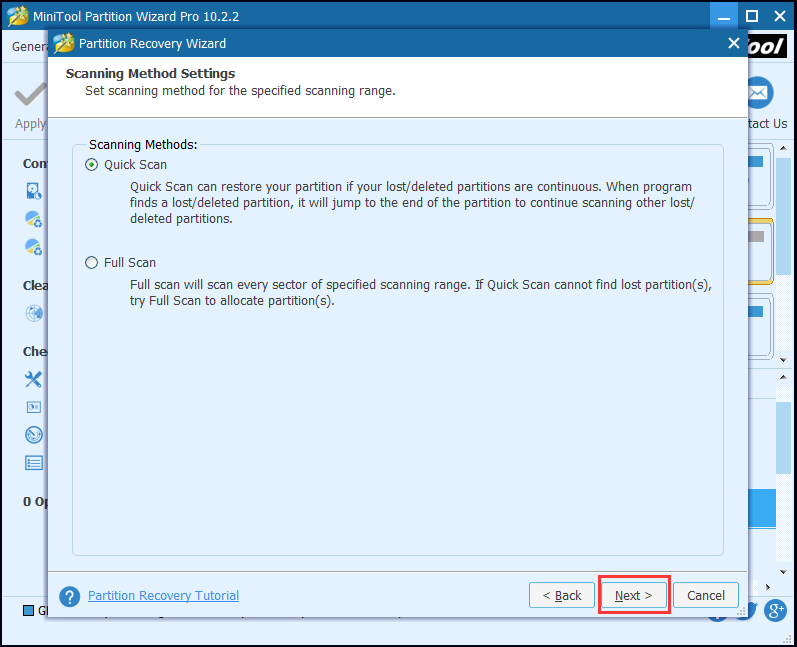
Task: Click the Next button
Action: (x=633, y=595)
